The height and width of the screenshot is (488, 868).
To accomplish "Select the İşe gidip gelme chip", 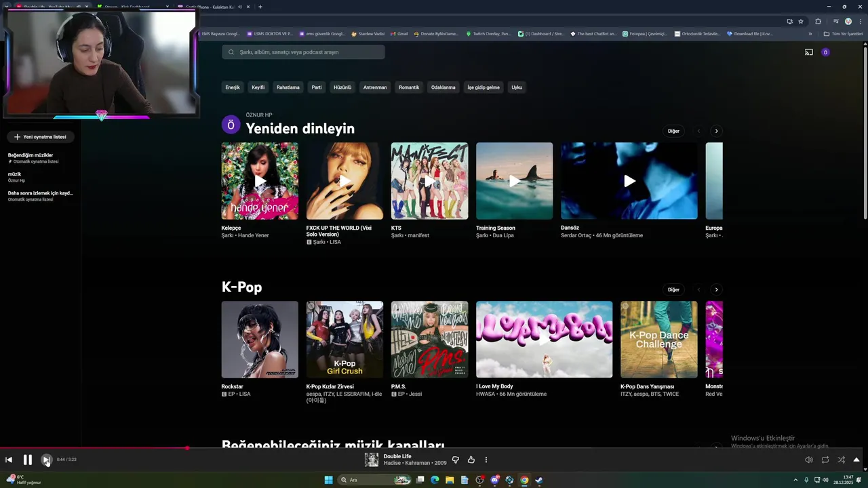I will coord(484,87).
